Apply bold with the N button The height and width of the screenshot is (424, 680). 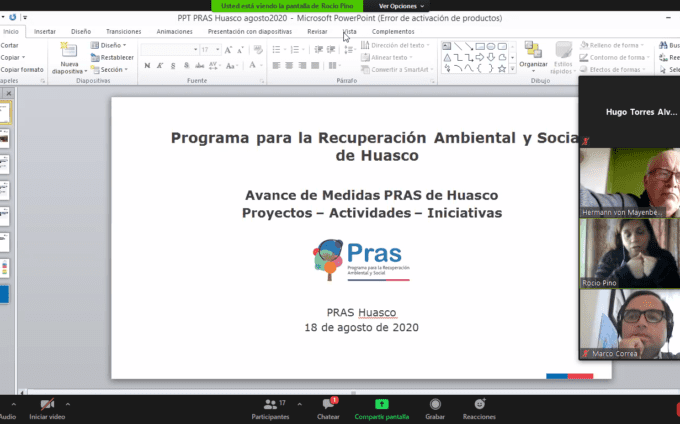pos(147,65)
